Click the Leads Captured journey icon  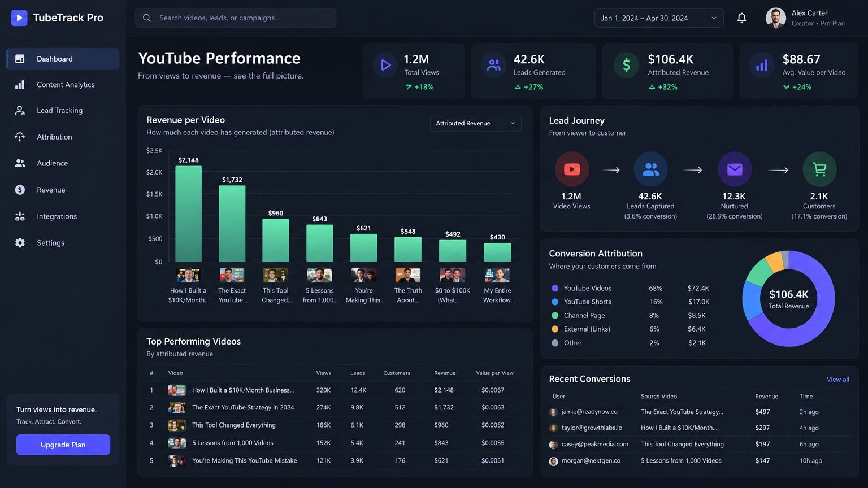pyautogui.click(x=650, y=169)
